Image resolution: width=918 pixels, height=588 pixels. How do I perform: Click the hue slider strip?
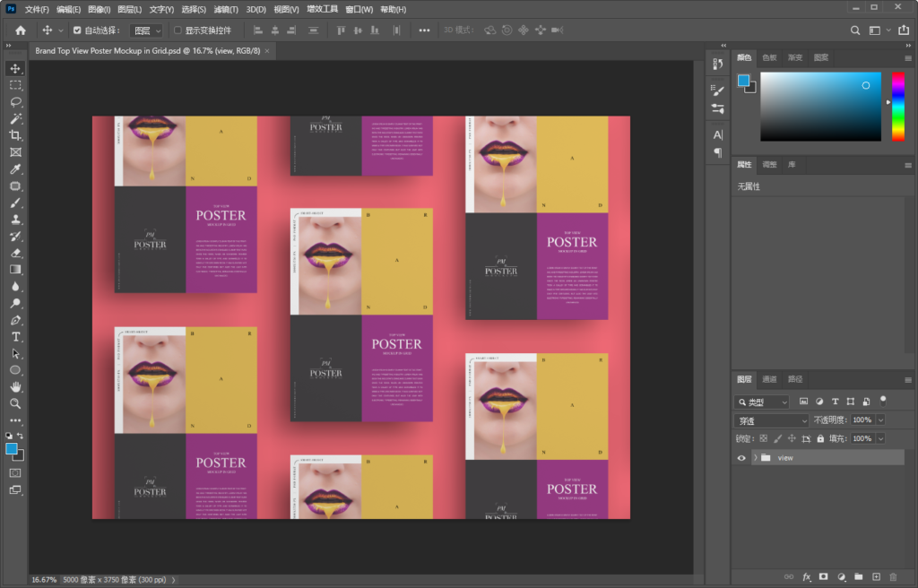pos(898,107)
